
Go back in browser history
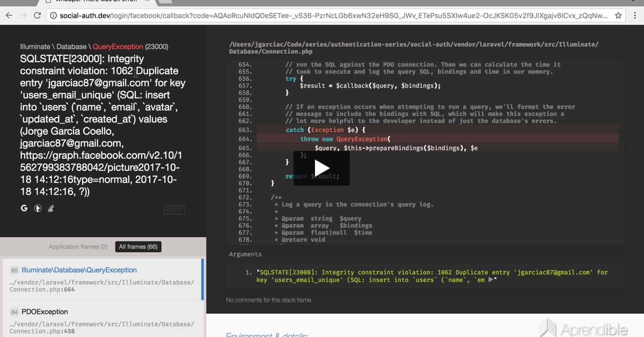coord(9,16)
